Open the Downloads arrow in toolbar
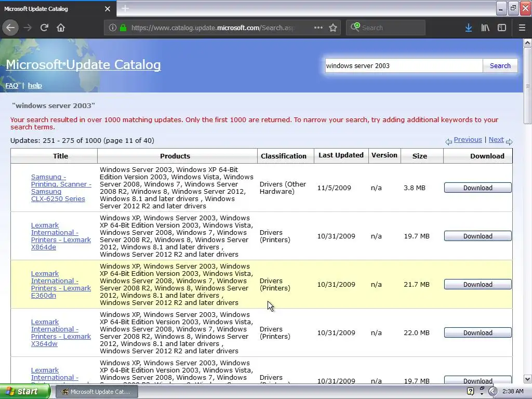 pos(469,28)
